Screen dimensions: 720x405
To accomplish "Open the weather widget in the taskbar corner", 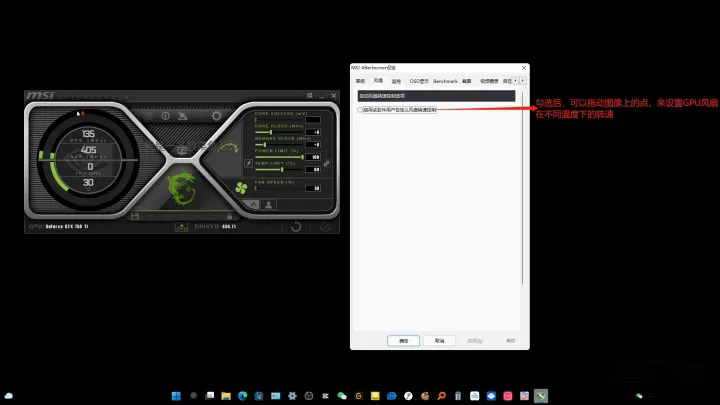I will click(9, 396).
